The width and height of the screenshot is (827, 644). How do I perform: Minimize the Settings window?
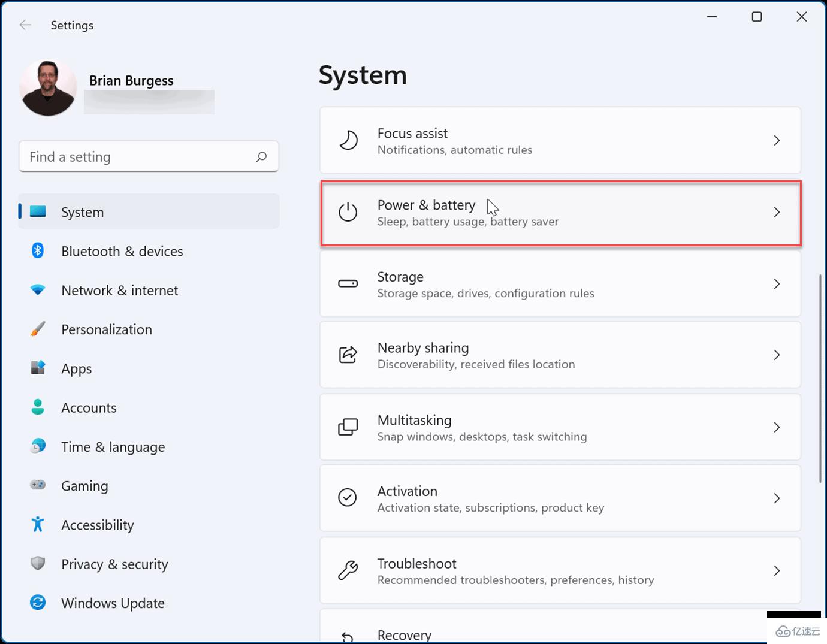click(712, 17)
